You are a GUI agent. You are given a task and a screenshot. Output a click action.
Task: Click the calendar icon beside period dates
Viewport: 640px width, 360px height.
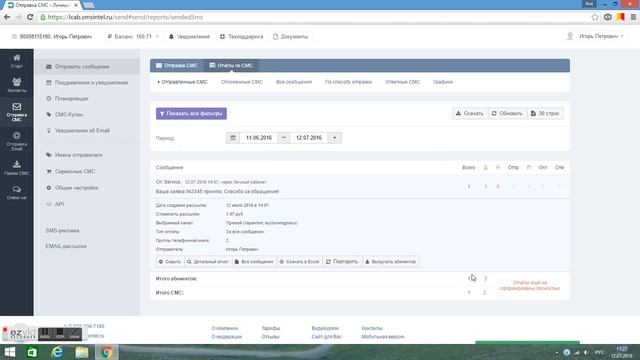point(233,138)
